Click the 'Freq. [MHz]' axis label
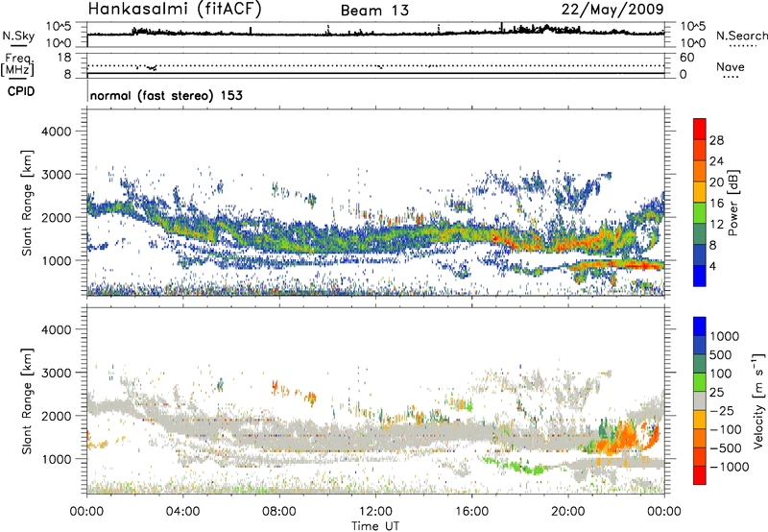The width and height of the screenshot is (768, 532). 17,64
